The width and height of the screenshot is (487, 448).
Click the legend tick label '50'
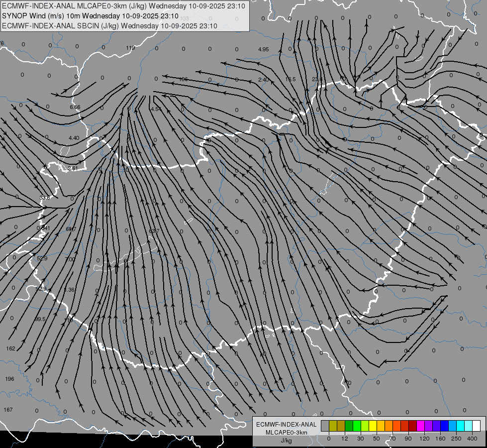[377, 439]
